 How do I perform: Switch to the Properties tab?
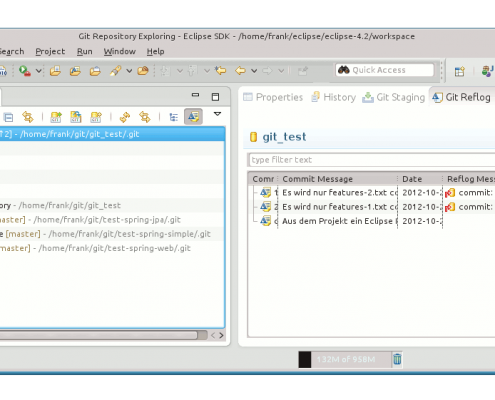pyautogui.click(x=273, y=97)
